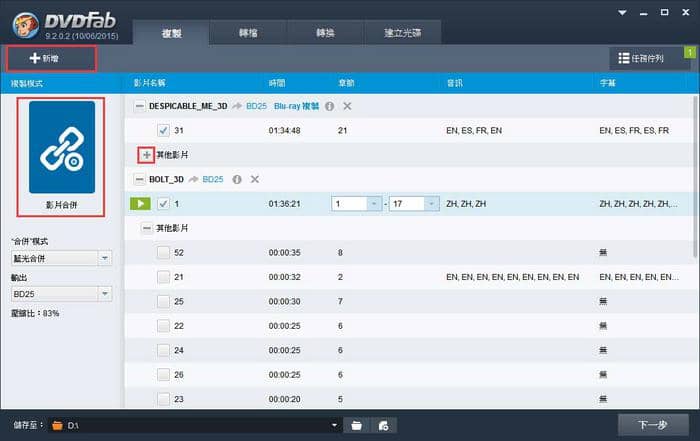The width and height of the screenshot is (700, 441).
Task: Click the 章節 column header
Action: tap(346, 83)
